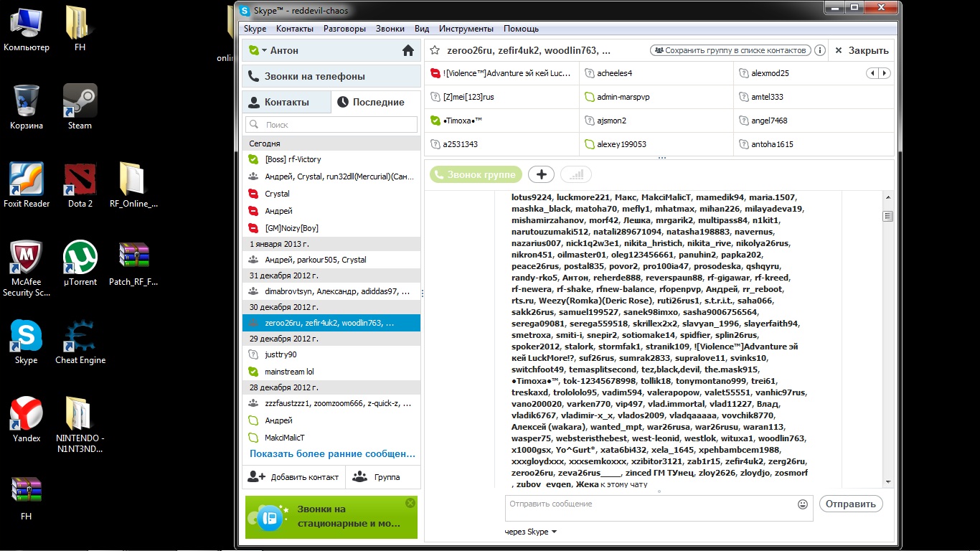The image size is (980, 551).
Task: Show previous participants with left arrow
Action: (x=872, y=73)
